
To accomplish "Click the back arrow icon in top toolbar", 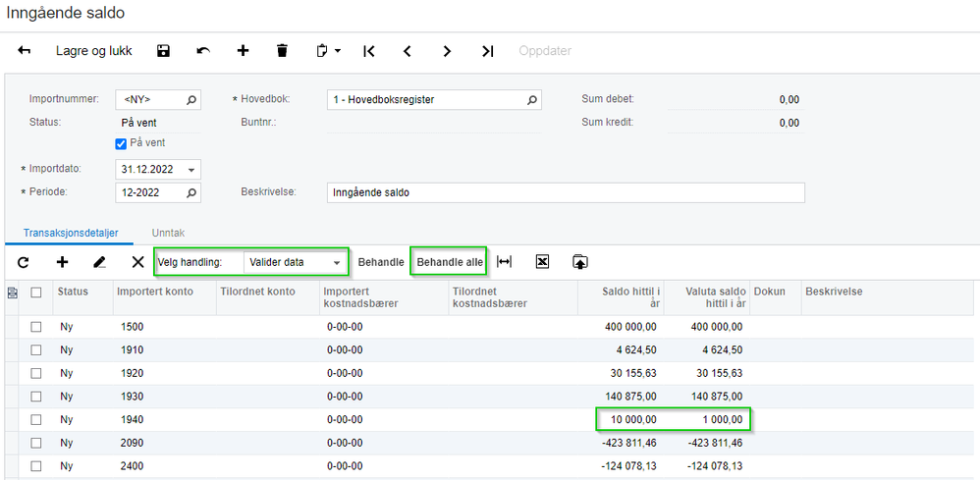I will [25, 51].
